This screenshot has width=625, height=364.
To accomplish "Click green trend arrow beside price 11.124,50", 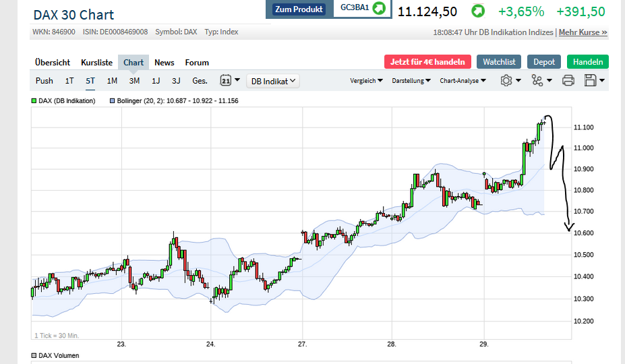I will [477, 11].
